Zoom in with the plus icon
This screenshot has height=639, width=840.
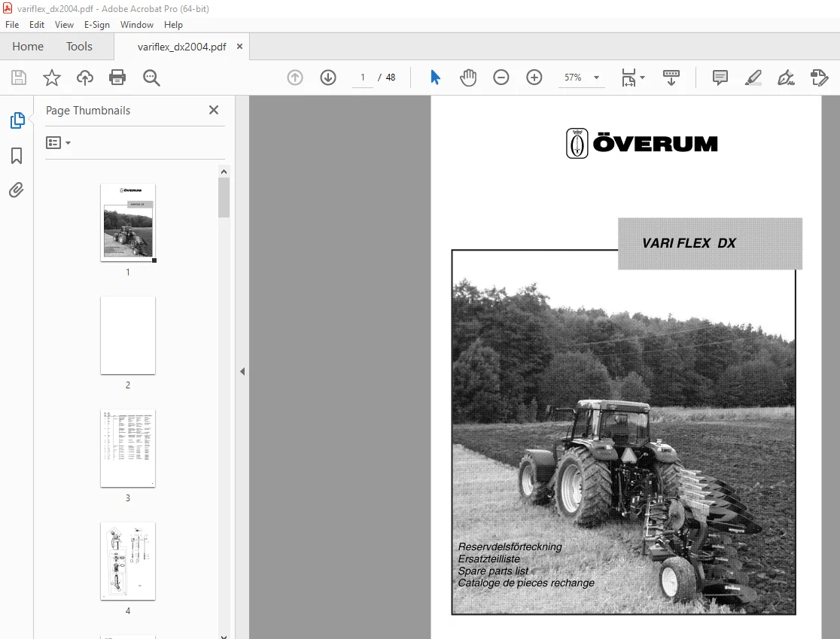click(x=534, y=78)
